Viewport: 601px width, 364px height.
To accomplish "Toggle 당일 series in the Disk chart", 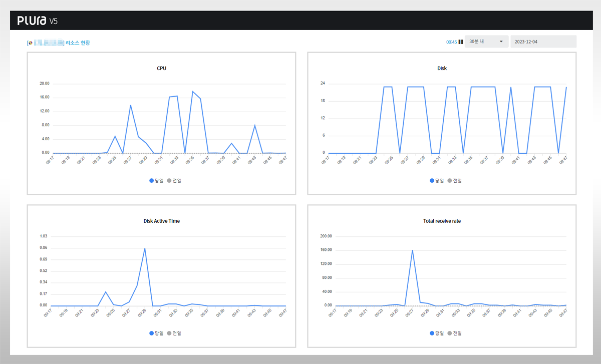I will click(x=438, y=180).
